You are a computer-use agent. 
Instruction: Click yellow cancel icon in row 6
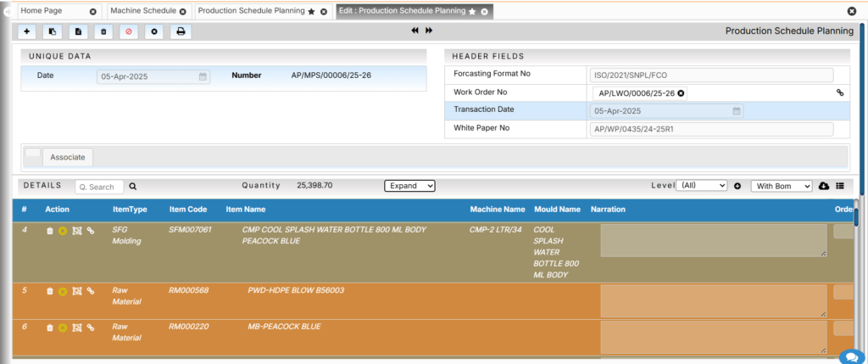point(63,328)
